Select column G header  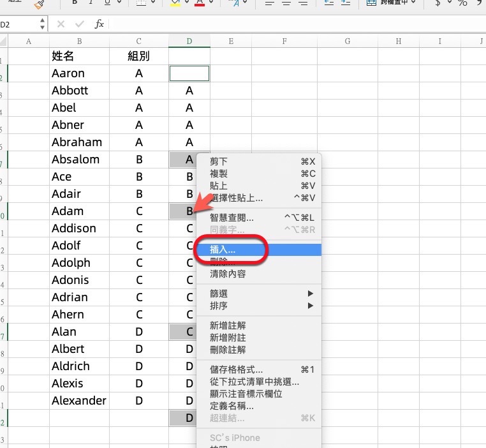tap(348, 41)
